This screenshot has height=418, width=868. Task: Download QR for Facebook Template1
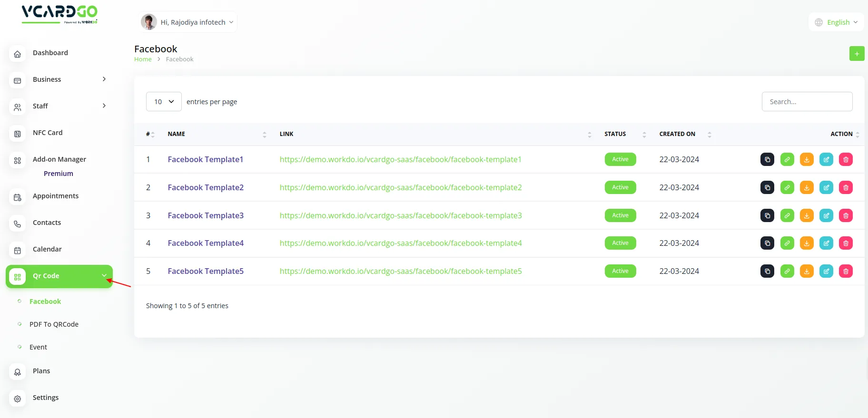click(807, 159)
